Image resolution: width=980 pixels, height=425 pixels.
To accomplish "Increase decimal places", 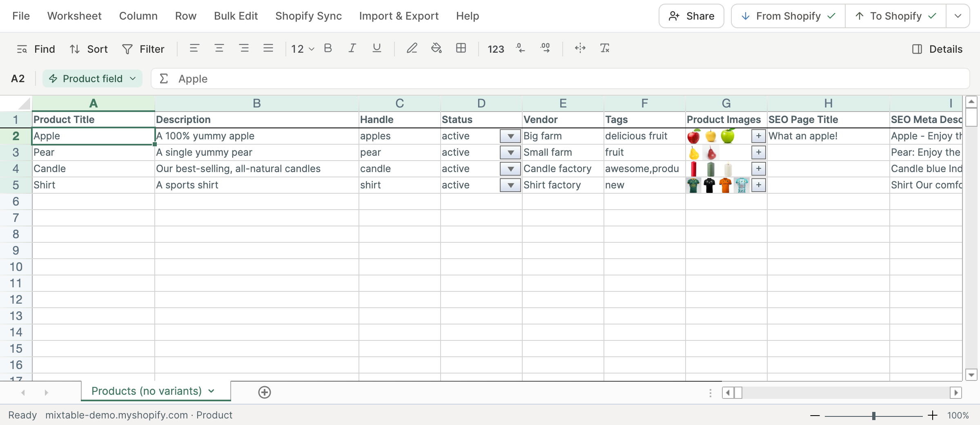I will pyautogui.click(x=546, y=49).
